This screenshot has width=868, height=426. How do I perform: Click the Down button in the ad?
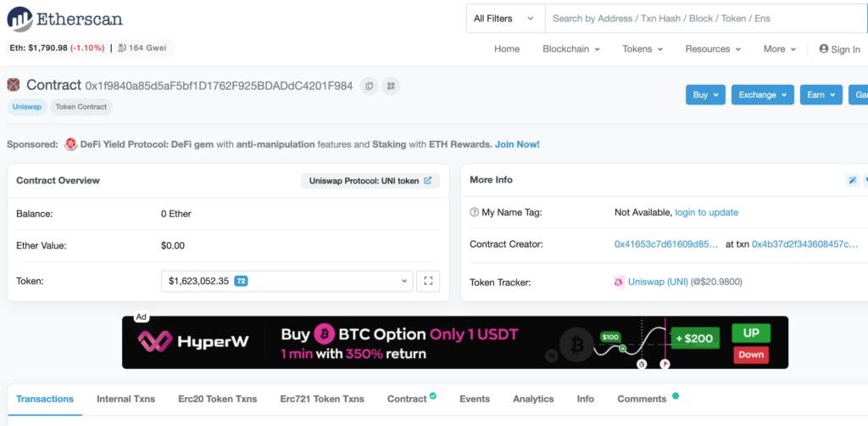pyautogui.click(x=751, y=355)
